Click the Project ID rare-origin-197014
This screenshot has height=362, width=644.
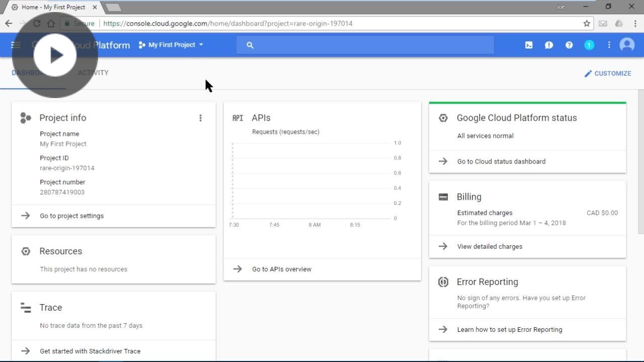tap(67, 168)
